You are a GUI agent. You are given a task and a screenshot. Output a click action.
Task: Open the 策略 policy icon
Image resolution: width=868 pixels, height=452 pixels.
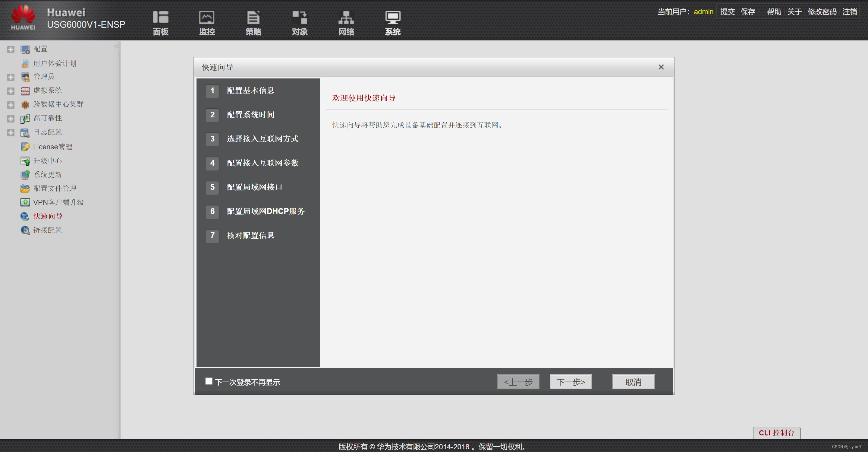(253, 18)
